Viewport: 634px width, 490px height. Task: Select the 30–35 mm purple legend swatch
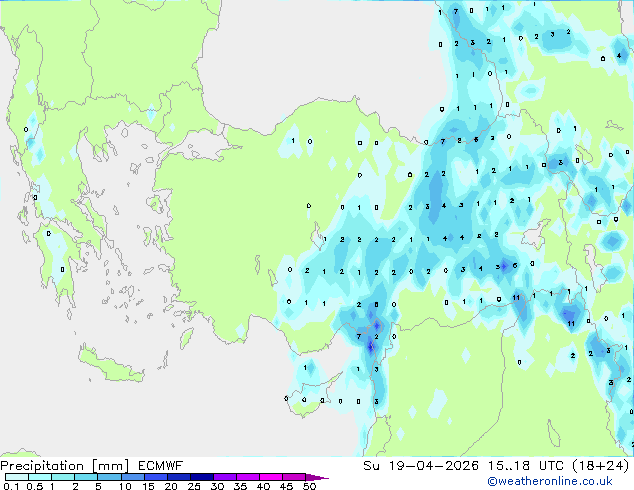[224, 477]
